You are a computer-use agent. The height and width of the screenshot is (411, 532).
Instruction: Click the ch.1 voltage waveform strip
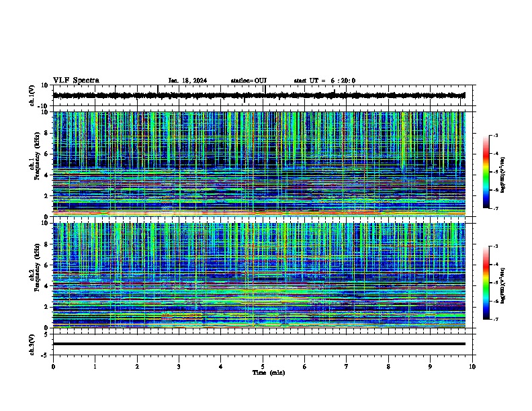(259, 95)
